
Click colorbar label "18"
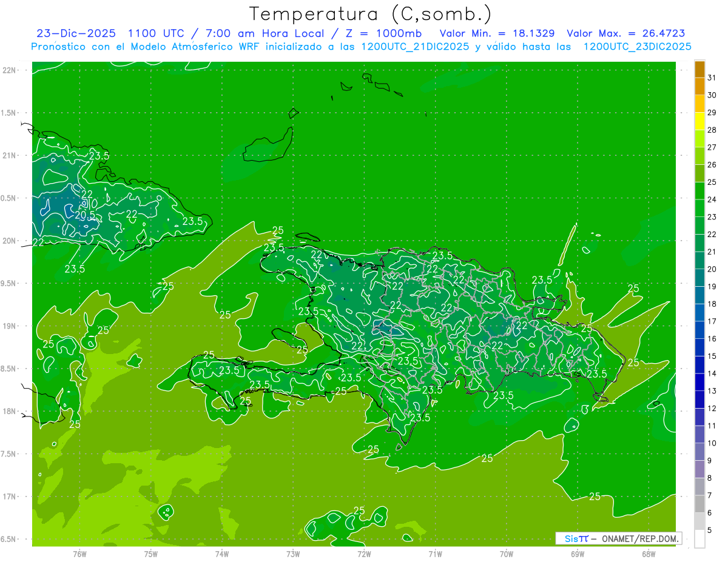coord(712,304)
